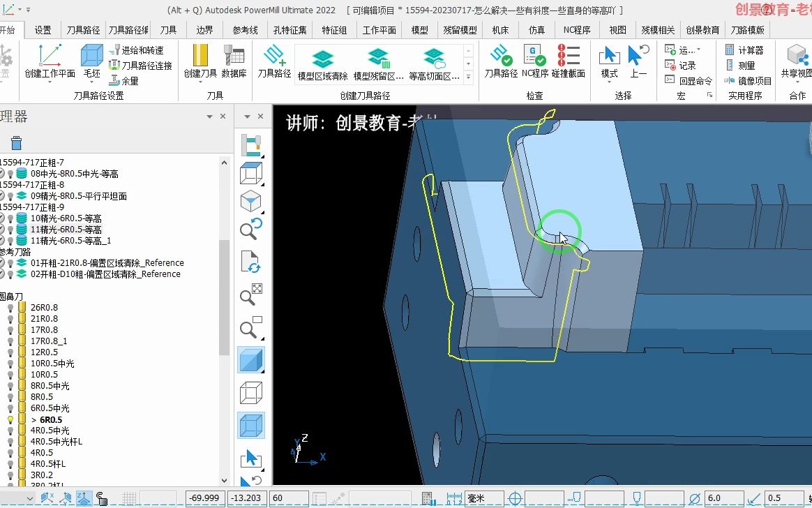This screenshot has width=812, height=508.
Task: Click the Create Workplane (创建工作平面) icon
Action: tap(50, 55)
